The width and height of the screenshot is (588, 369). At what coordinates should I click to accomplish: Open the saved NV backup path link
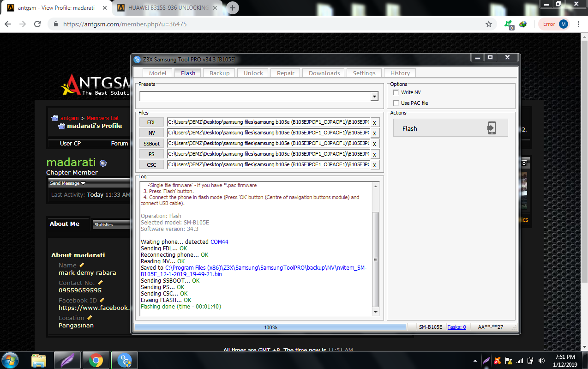point(253,271)
